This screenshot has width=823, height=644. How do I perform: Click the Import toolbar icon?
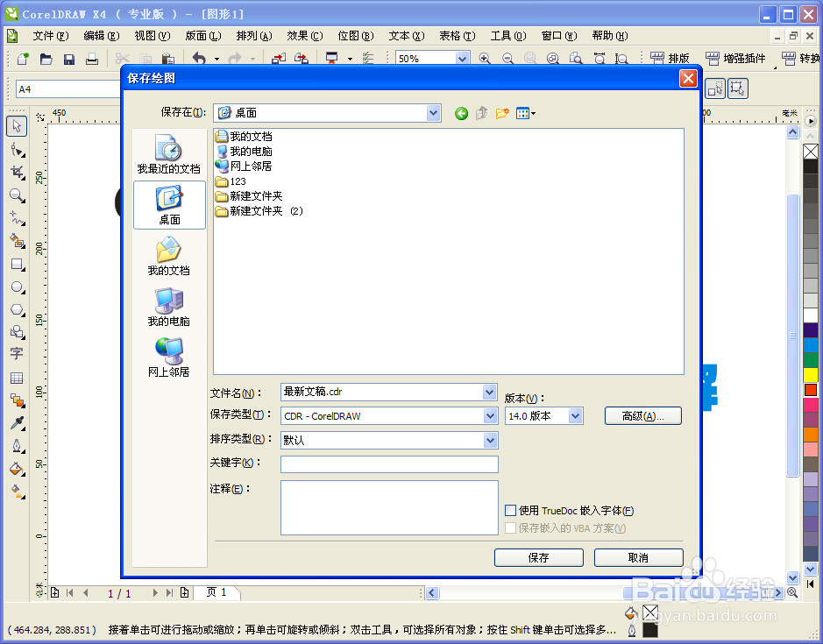[279, 58]
